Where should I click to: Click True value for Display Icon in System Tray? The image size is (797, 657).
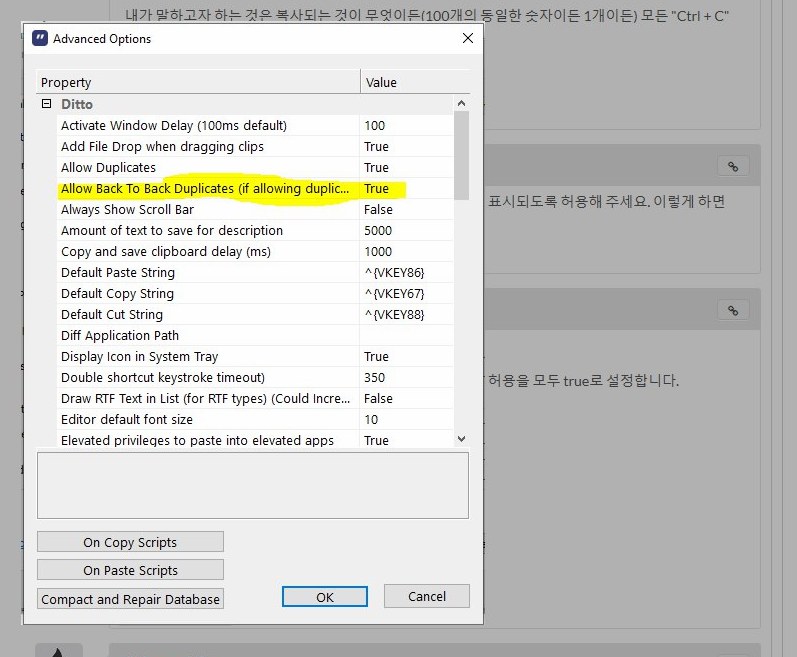coord(406,357)
